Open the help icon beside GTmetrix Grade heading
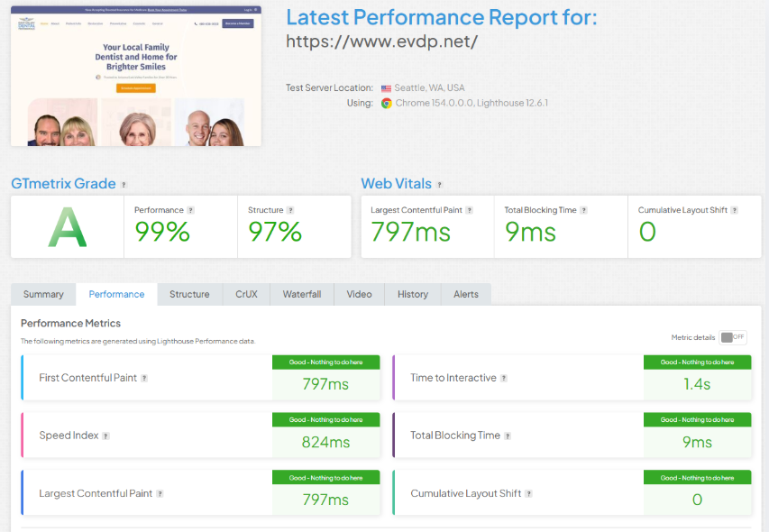The height and width of the screenshot is (532, 769). tap(124, 185)
